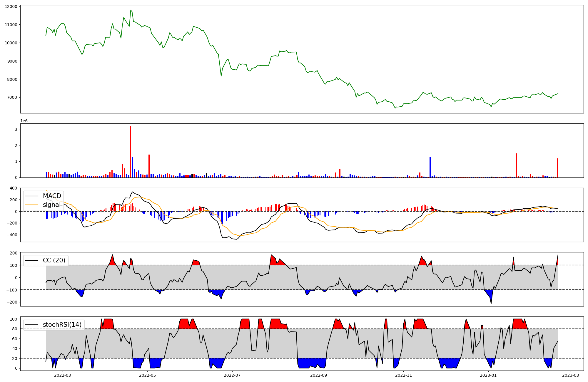588x382 pixels.
Task: Click the tallest red volume bar
Action: click(x=131, y=152)
